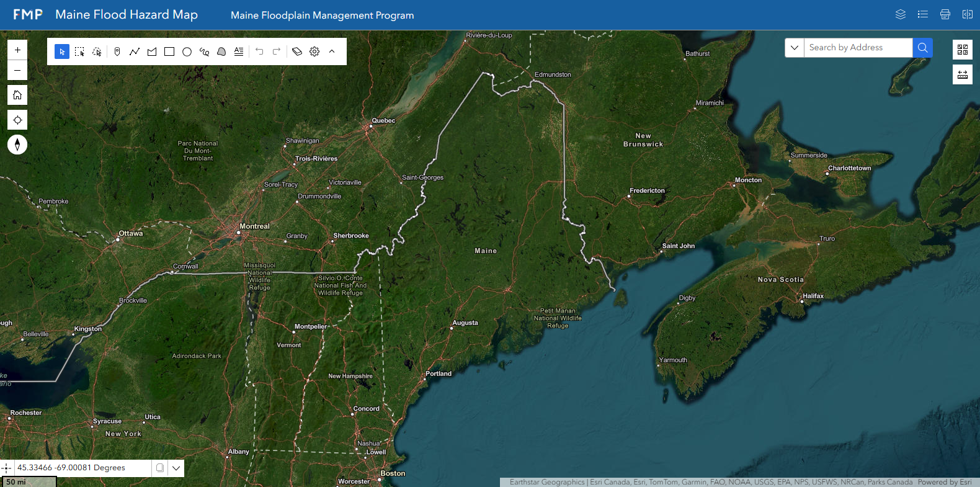Image resolution: width=980 pixels, height=487 pixels.
Task: Open the legend list panel
Action: coord(923,14)
